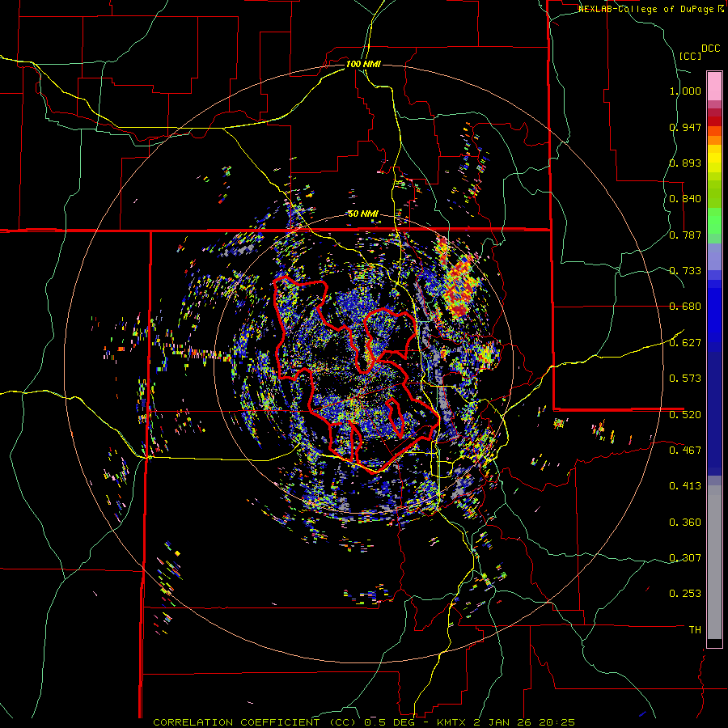Select the 1.000 legend value
Screen dimensions: 728x728
click(x=685, y=91)
